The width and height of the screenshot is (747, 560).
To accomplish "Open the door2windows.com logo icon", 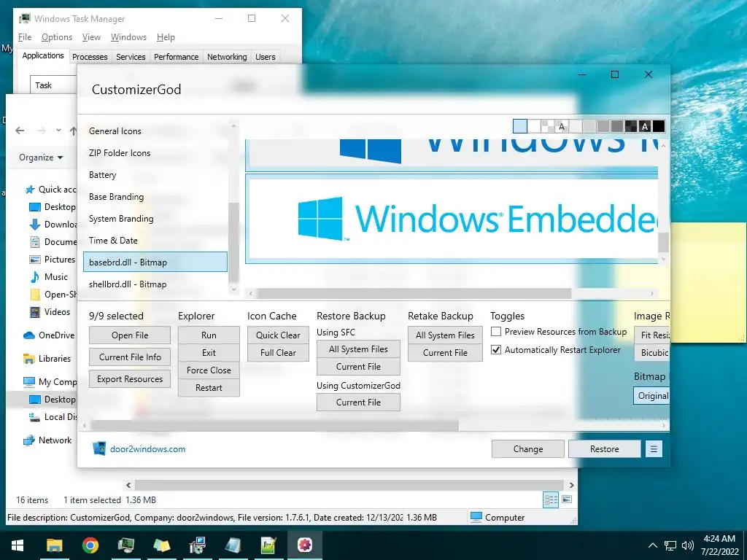I will (99, 448).
